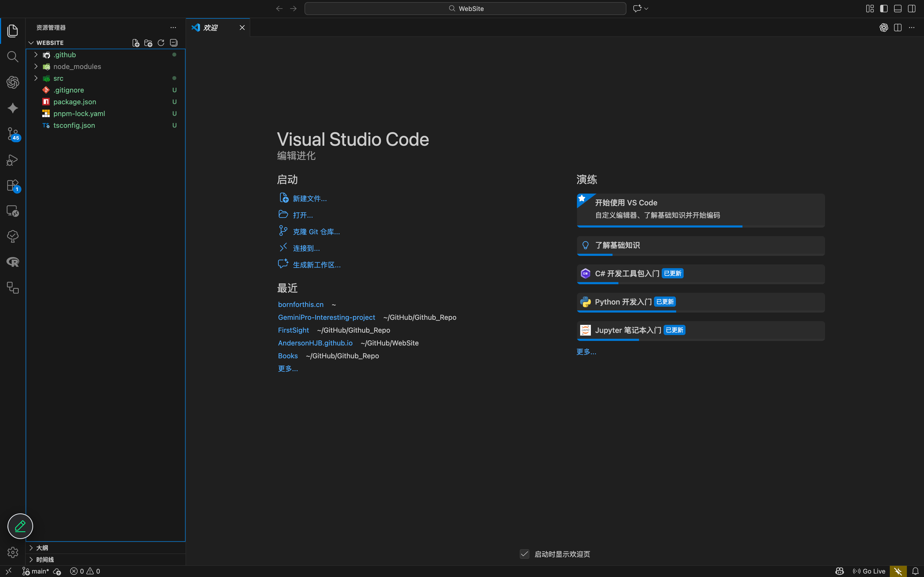Image resolution: width=924 pixels, height=577 pixels.
Task: Collapse all folders in WEBSITE explorer
Action: point(174,43)
